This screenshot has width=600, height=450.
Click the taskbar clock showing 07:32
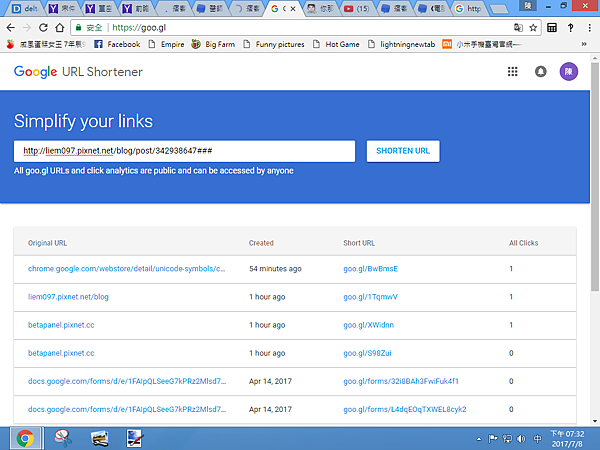pyautogui.click(x=567, y=439)
